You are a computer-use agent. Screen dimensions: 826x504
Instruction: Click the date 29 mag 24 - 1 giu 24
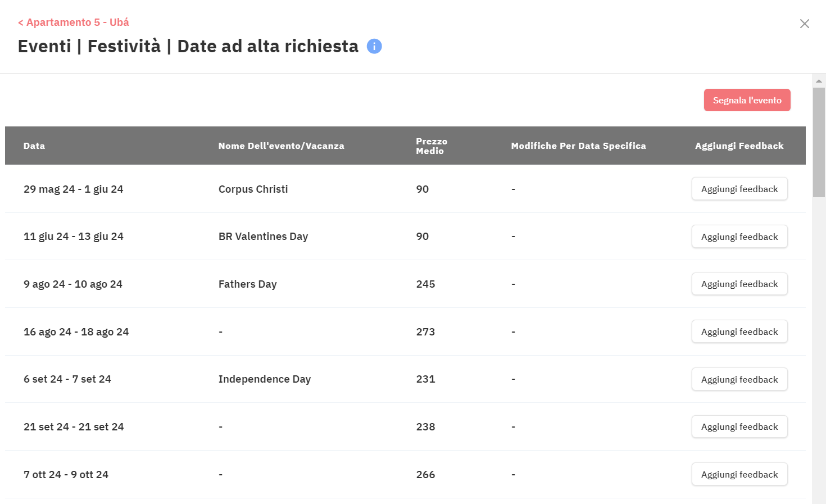click(74, 189)
